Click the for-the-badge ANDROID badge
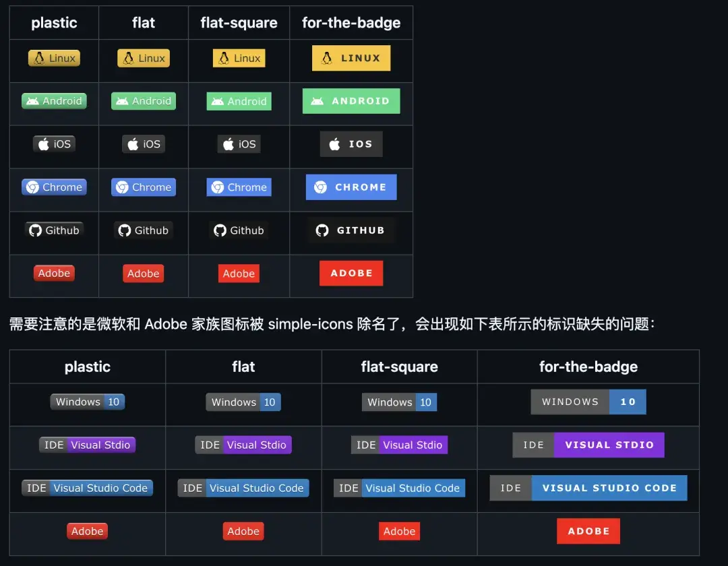Screen dimensions: 728x566 [x=351, y=100]
